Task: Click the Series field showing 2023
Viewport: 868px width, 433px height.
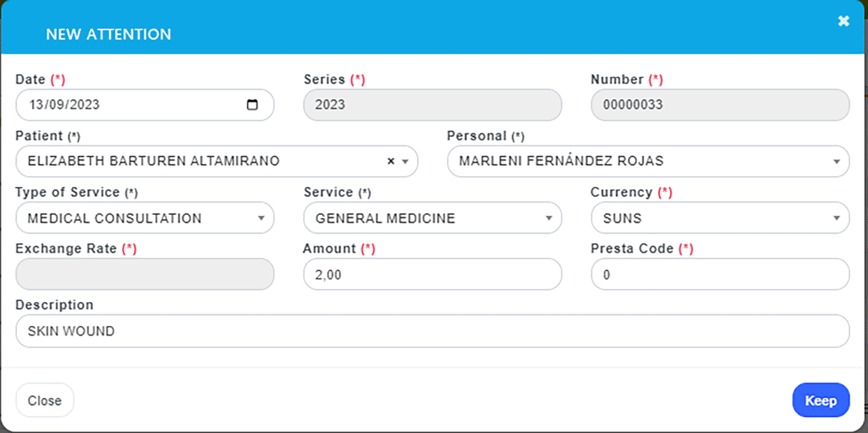Action: pos(432,104)
